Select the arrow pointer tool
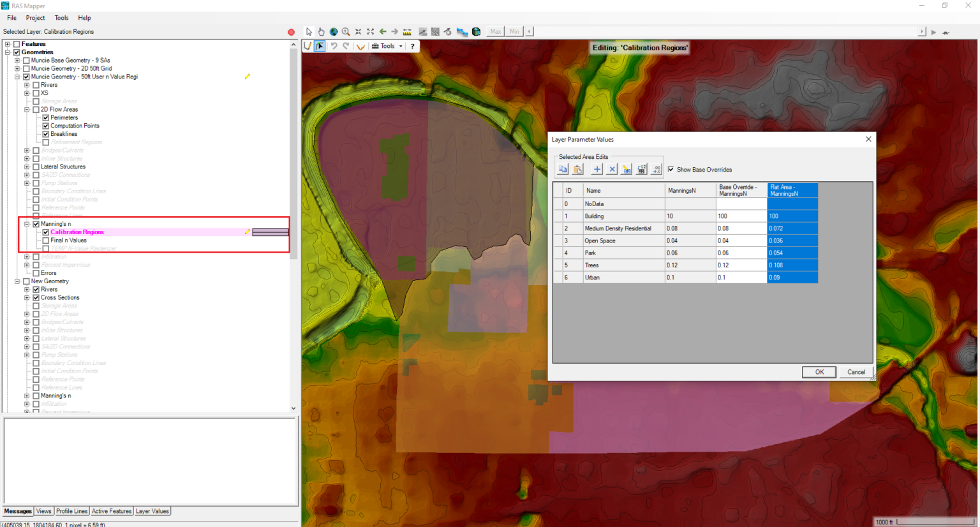The height and width of the screenshot is (527, 980). (309, 31)
